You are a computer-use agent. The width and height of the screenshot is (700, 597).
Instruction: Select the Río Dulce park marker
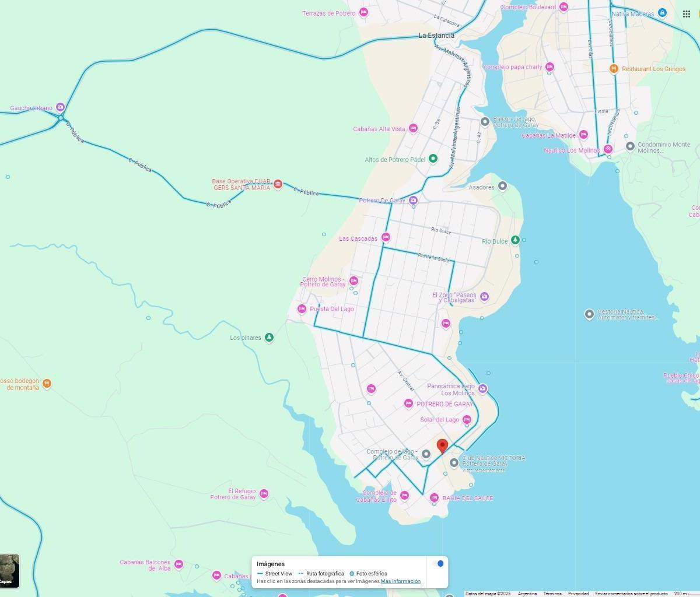pos(515,240)
